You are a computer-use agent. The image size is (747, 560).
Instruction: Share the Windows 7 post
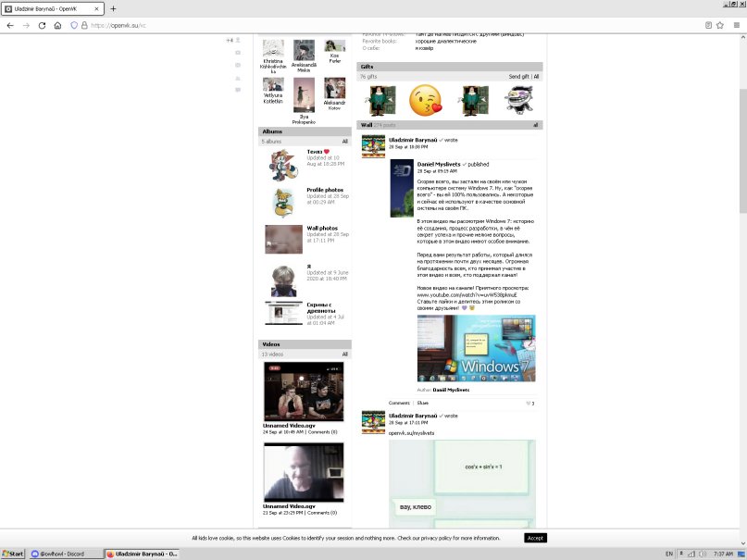(x=423, y=403)
